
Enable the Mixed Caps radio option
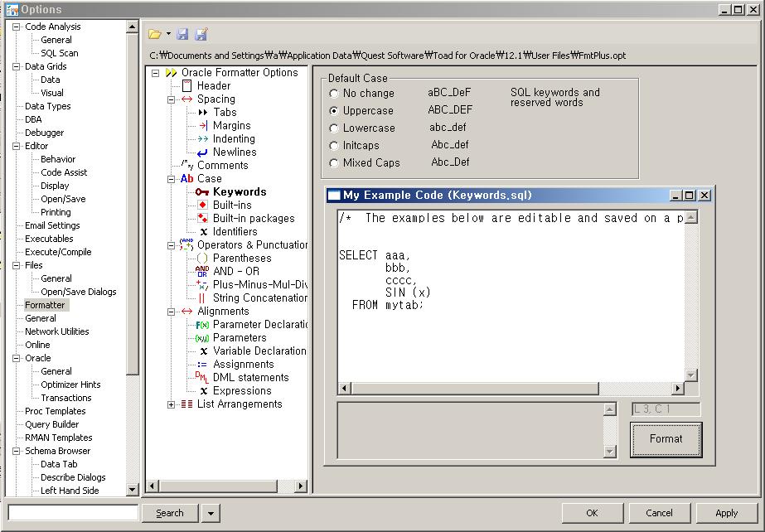[x=334, y=163]
